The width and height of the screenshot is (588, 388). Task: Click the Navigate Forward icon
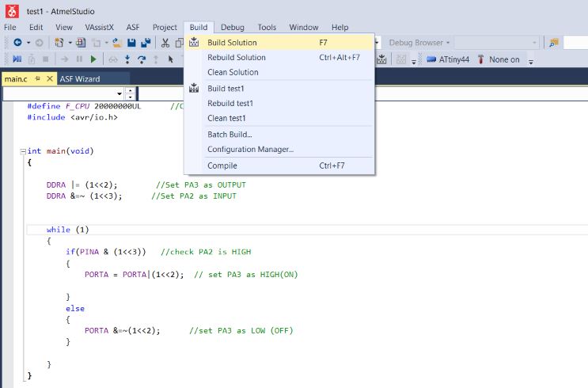(x=39, y=43)
